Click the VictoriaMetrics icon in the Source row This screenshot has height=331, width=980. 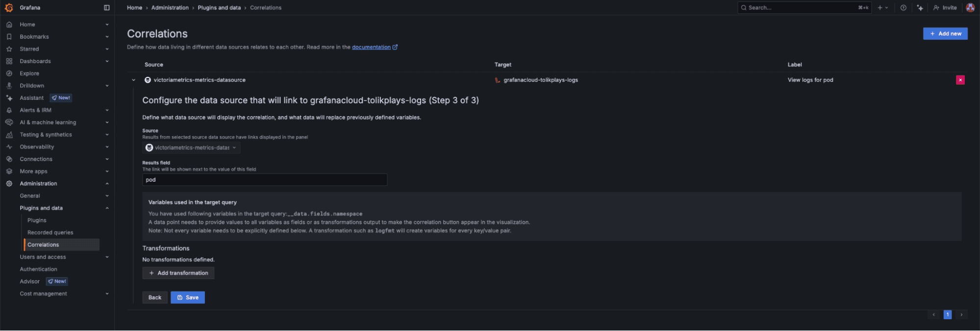pos(148,80)
